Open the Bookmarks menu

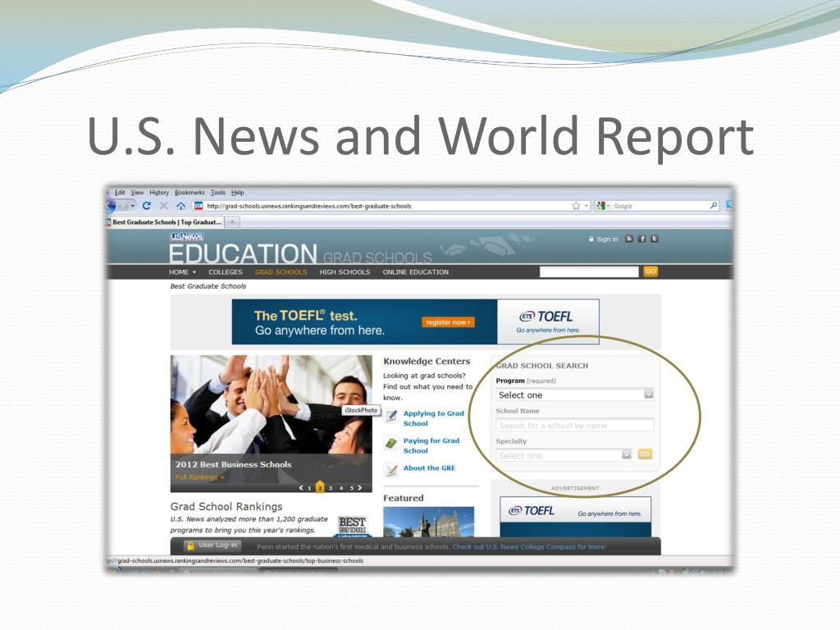[189, 192]
